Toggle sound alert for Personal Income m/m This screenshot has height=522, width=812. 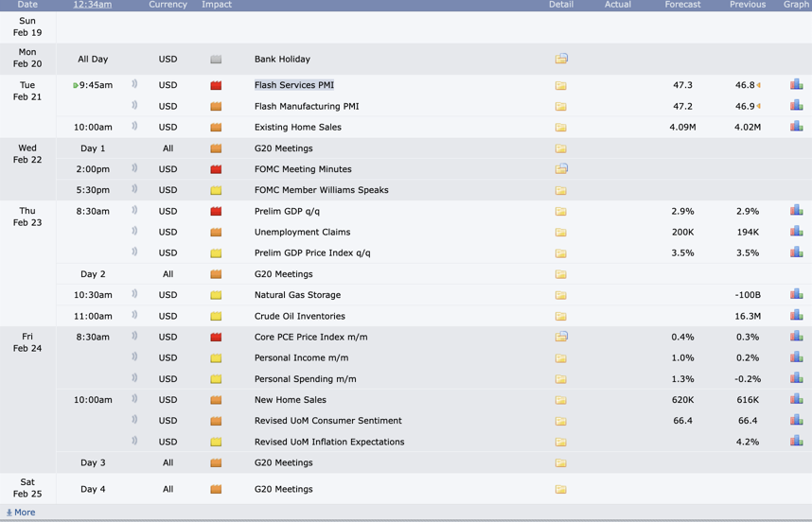tap(134, 357)
